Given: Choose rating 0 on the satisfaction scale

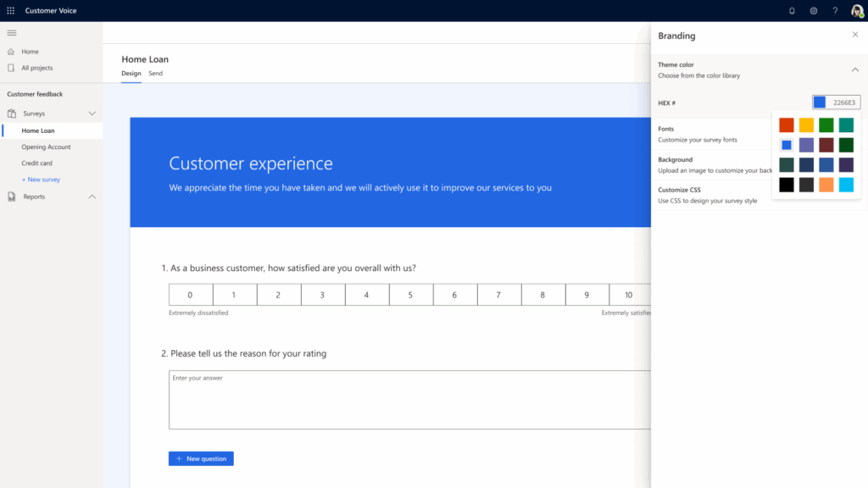Looking at the screenshot, I should tap(190, 295).
